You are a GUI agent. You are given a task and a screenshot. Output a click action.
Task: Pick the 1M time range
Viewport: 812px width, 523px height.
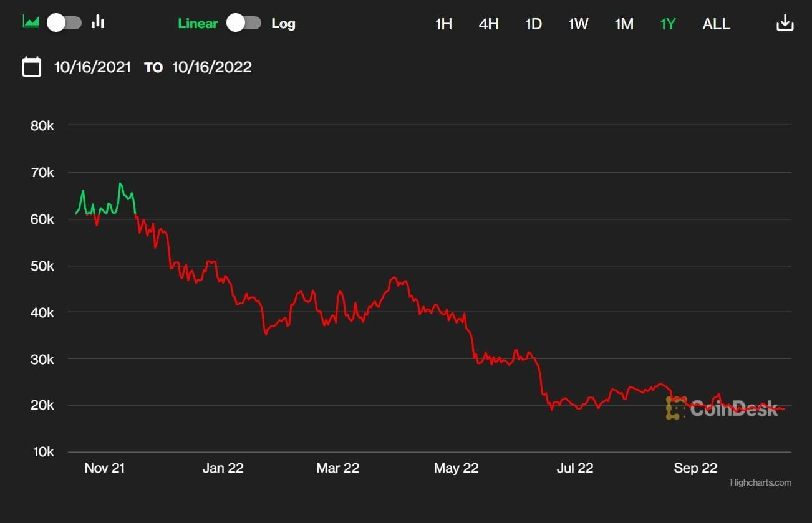(624, 24)
